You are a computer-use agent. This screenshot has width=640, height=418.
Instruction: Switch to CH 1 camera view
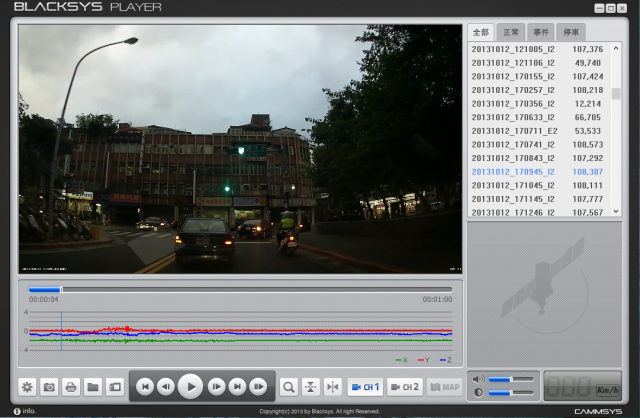[366, 387]
